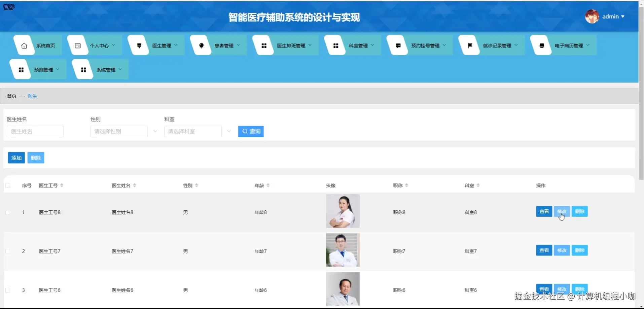Sort by 年龄 column arrows
Screen dimensions: 644x309
[268, 185]
